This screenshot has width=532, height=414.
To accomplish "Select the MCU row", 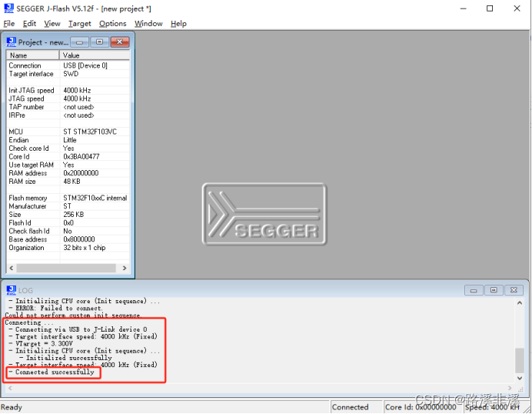I will (x=68, y=132).
